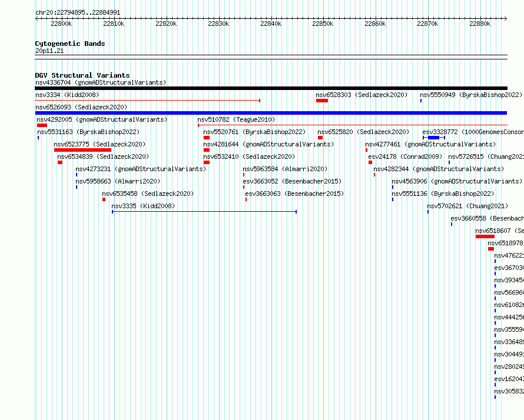Click esv3663063 (Besenbacher2015) label
The width and height of the screenshot is (524, 420).
point(294,194)
